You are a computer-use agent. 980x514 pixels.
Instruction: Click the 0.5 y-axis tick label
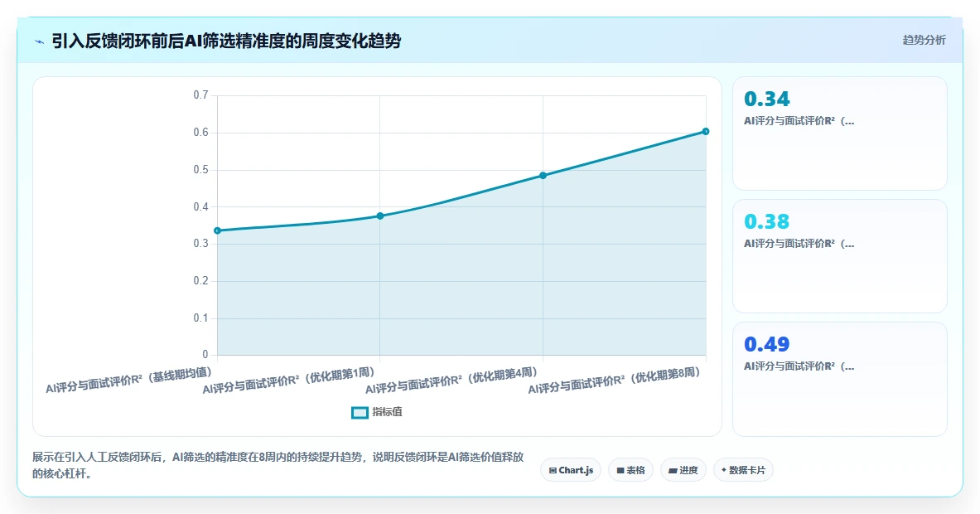coord(200,169)
